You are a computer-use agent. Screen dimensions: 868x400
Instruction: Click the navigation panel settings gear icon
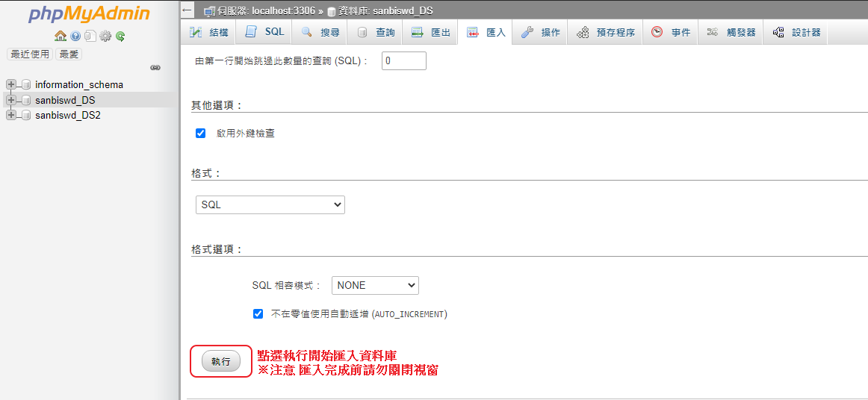click(105, 36)
